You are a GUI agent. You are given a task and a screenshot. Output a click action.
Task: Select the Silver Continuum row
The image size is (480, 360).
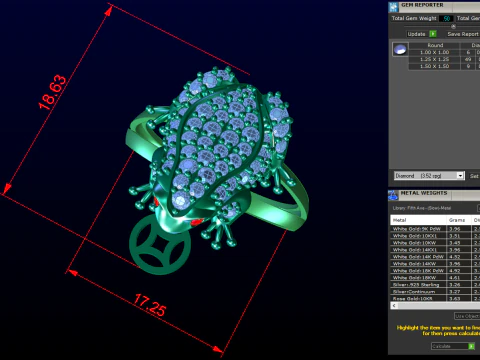point(435,292)
